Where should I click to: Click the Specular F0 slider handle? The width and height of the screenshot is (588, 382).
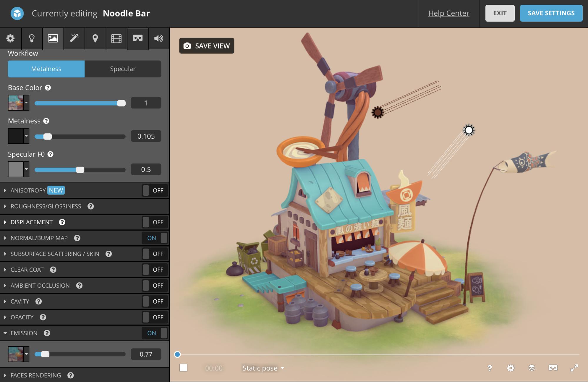tap(80, 170)
